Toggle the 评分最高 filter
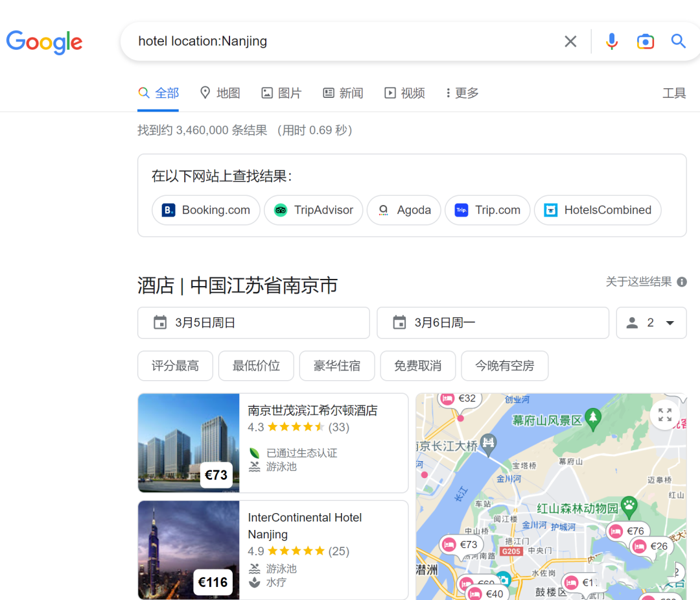 pos(175,366)
